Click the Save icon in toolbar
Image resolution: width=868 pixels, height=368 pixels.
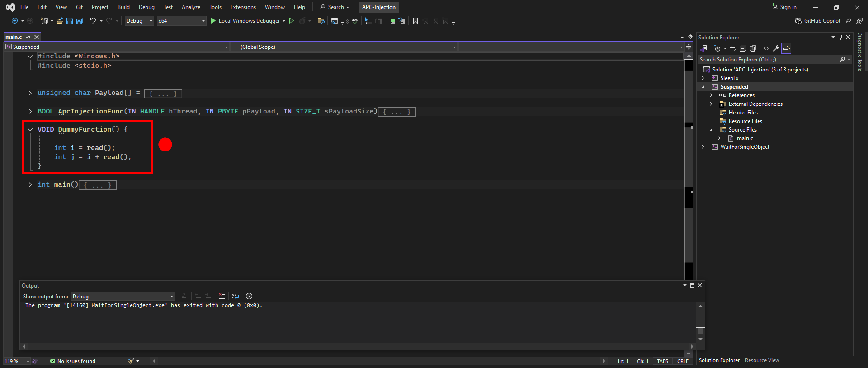(70, 21)
